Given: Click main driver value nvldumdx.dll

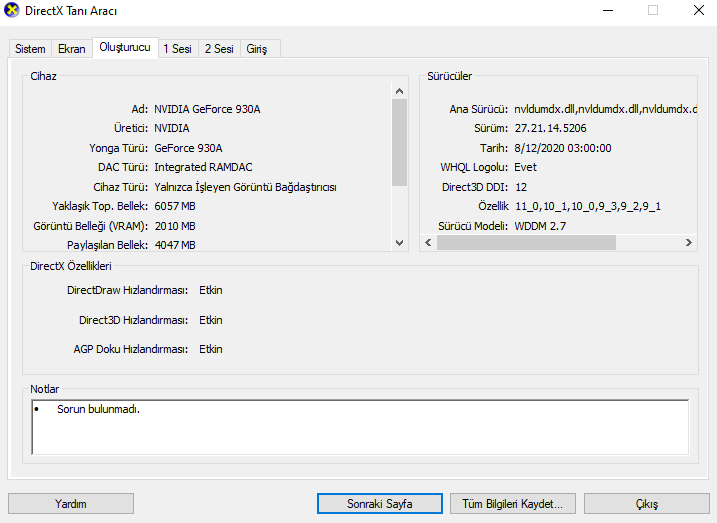Looking at the screenshot, I should point(605,109).
